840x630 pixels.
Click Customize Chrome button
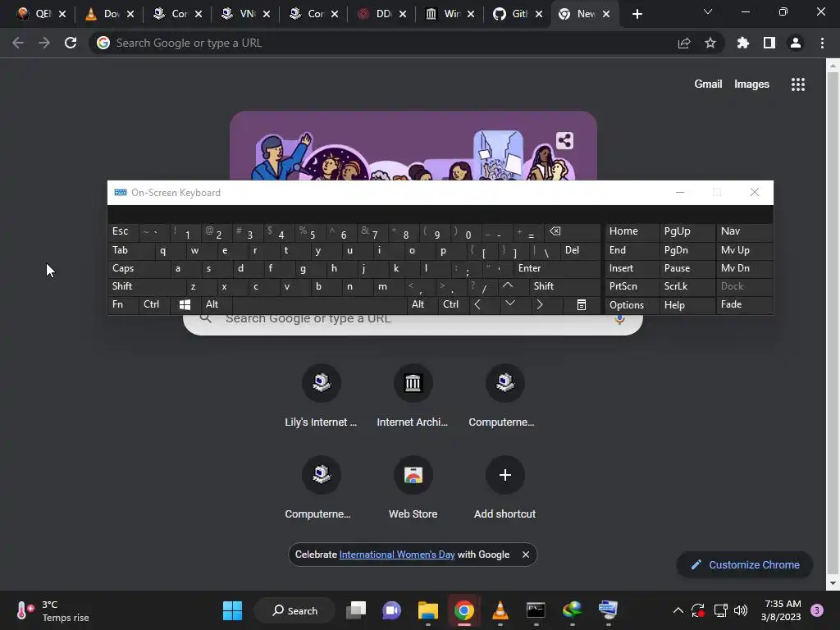click(x=745, y=564)
